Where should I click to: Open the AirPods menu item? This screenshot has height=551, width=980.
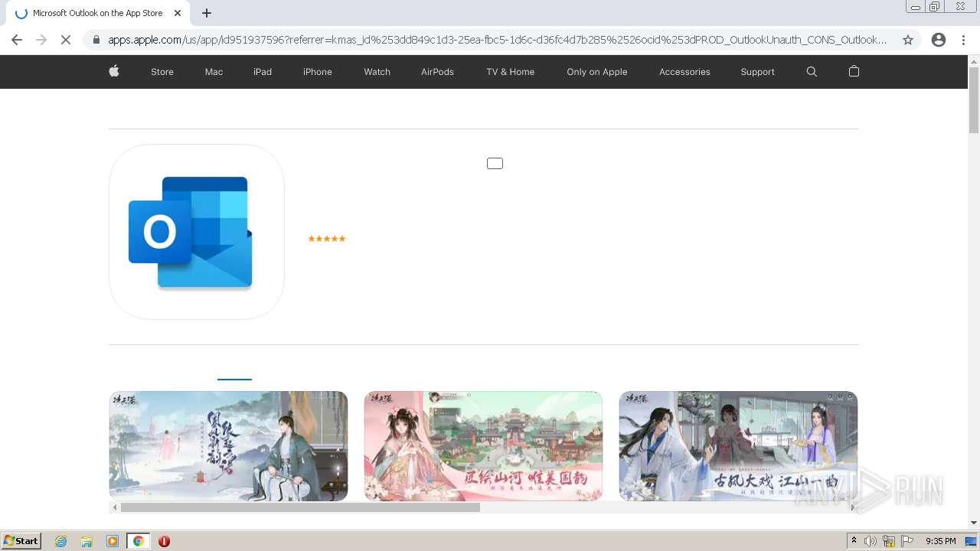(x=437, y=72)
